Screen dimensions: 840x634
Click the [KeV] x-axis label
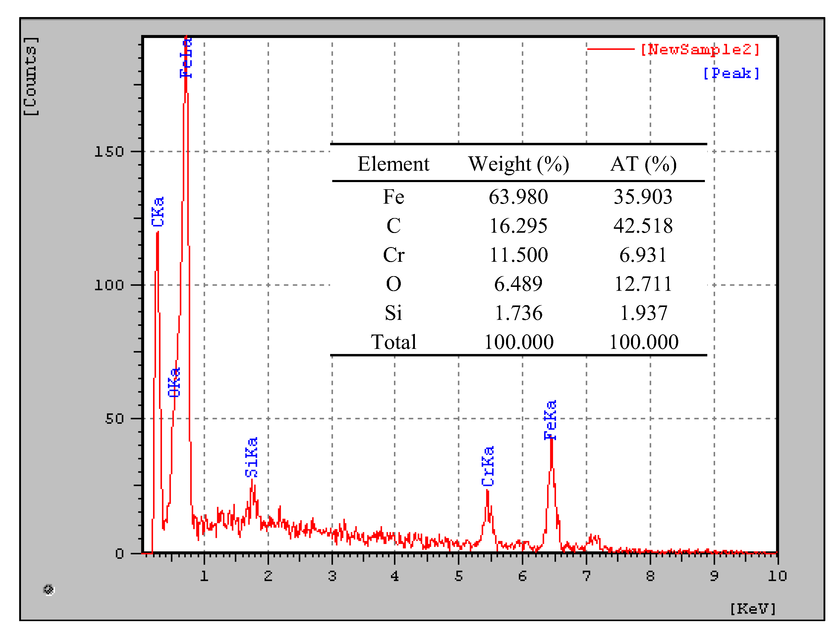tap(753, 609)
